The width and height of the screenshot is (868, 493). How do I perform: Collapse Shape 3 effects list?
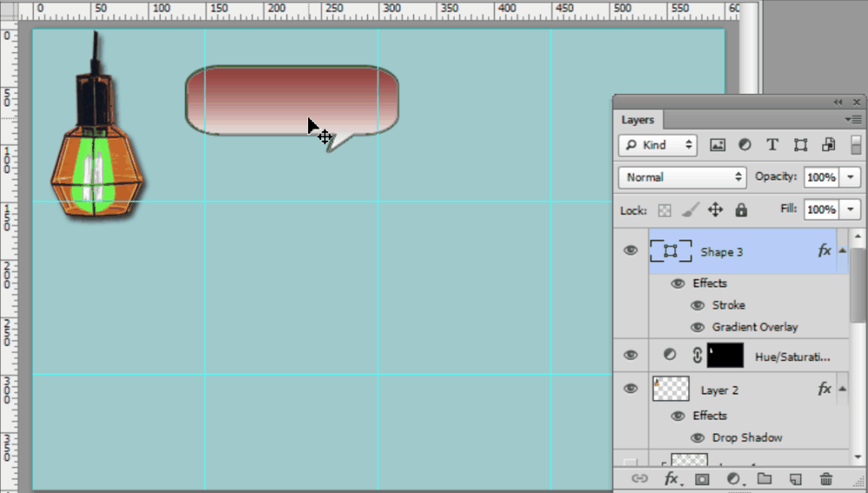point(843,251)
